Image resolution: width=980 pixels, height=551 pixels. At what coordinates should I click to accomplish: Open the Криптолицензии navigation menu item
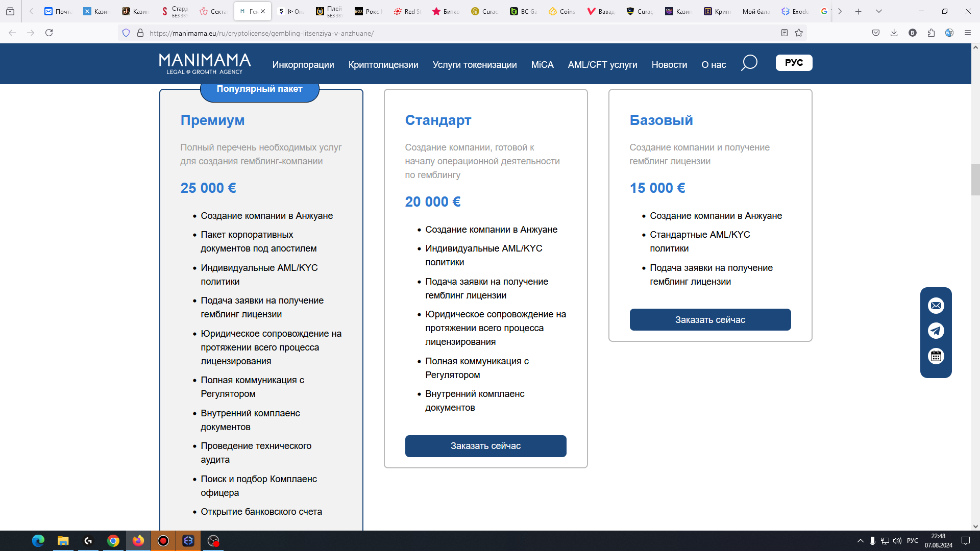click(x=383, y=65)
